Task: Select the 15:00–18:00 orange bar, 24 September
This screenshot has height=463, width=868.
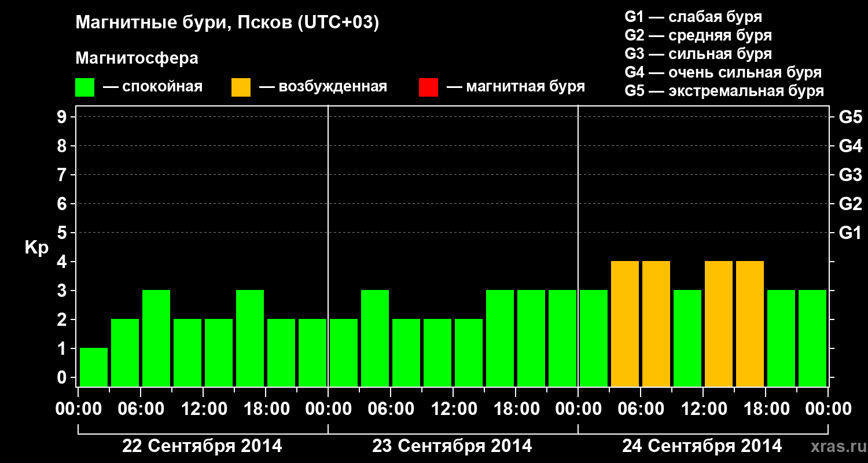Action: pos(750,324)
